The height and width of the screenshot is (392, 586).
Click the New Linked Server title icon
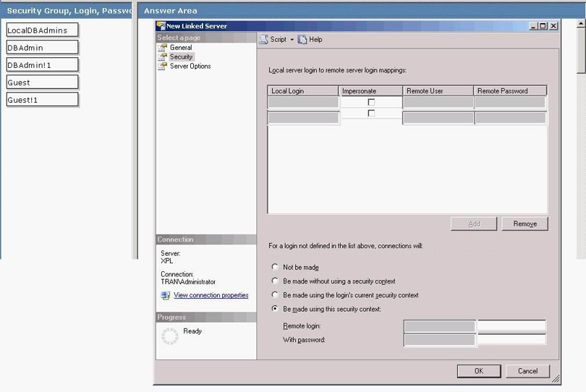pos(161,26)
